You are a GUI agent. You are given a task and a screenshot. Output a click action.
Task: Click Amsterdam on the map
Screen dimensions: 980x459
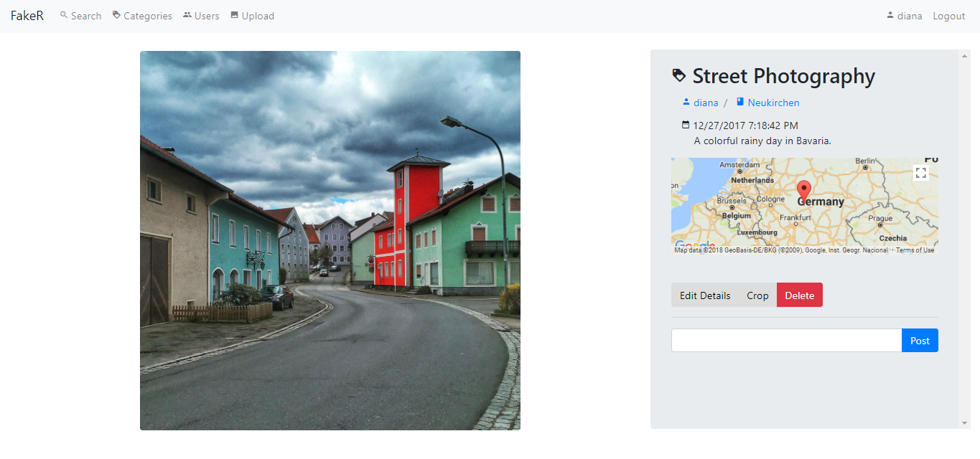(739, 165)
